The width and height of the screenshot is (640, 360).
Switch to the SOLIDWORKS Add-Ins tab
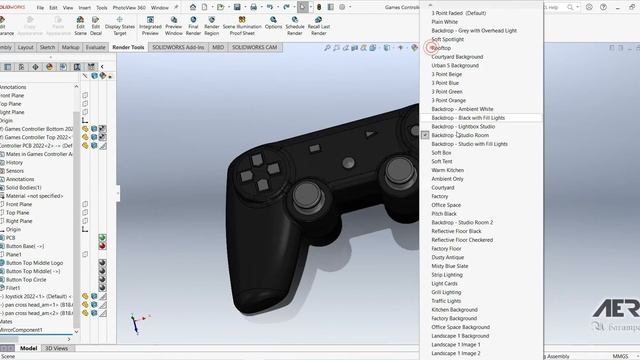[178, 47]
